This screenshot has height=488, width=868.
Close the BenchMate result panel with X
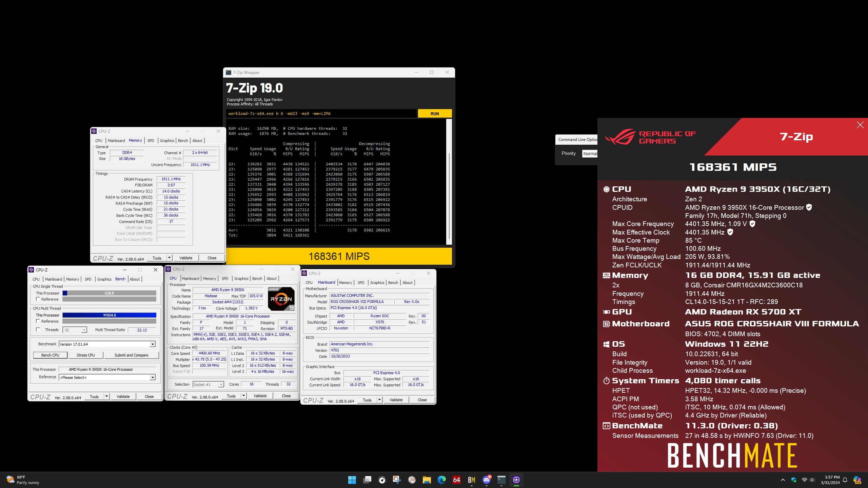(860, 125)
